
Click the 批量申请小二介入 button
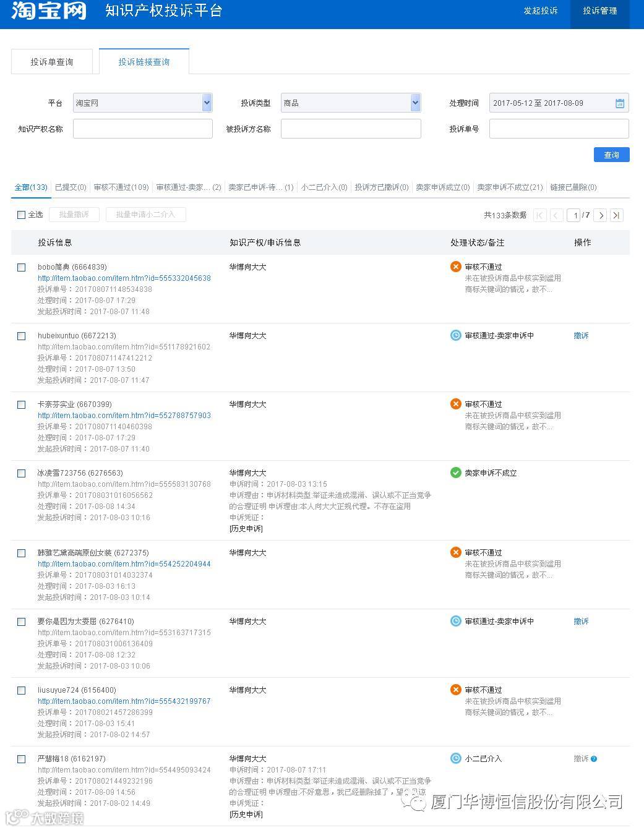pos(145,215)
